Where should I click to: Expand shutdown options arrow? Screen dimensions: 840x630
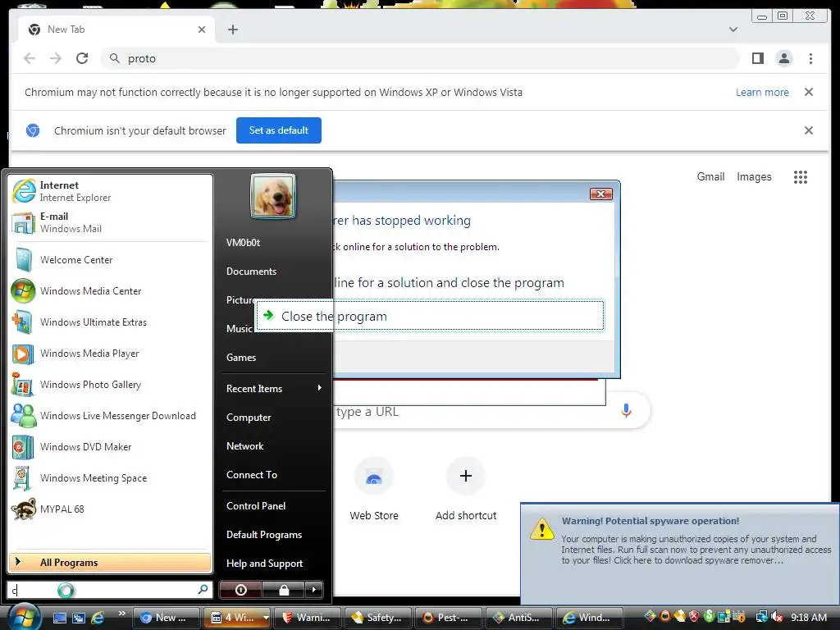pos(314,590)
